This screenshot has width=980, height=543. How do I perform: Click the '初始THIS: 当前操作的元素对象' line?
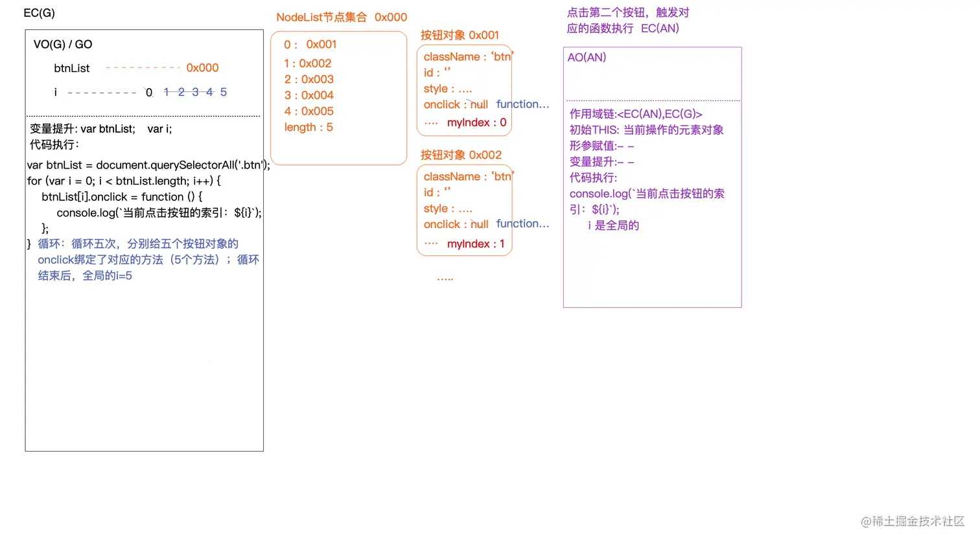[x=647, y=130]
